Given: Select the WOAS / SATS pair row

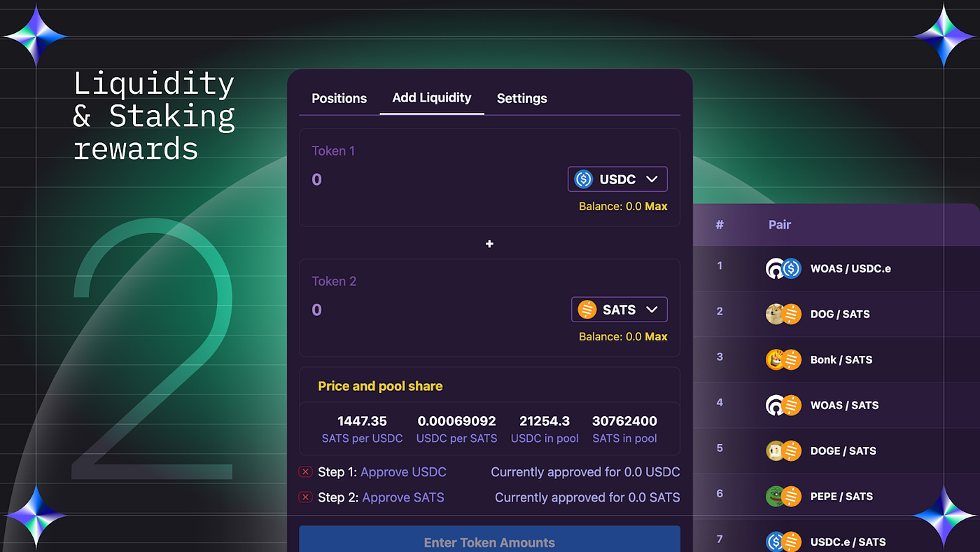Looking at the screenshot, I should point(836,405).
